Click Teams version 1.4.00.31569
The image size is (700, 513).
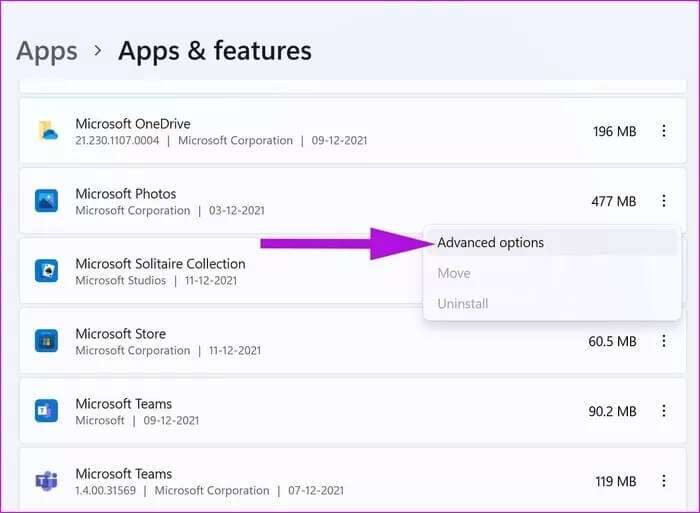[105, 490]
